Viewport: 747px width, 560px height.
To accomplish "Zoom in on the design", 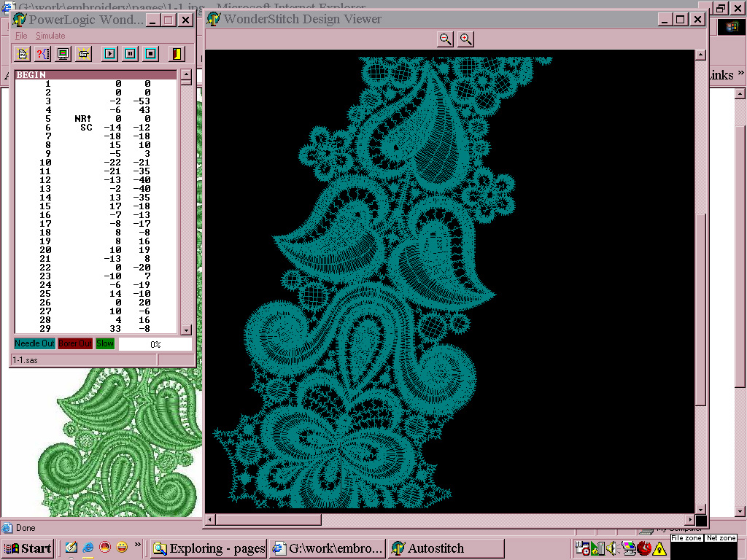I will (x=465, y=39).
